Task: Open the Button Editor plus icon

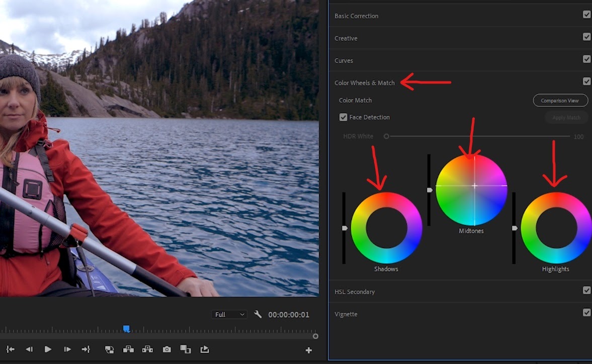Action: pos(308,350)
